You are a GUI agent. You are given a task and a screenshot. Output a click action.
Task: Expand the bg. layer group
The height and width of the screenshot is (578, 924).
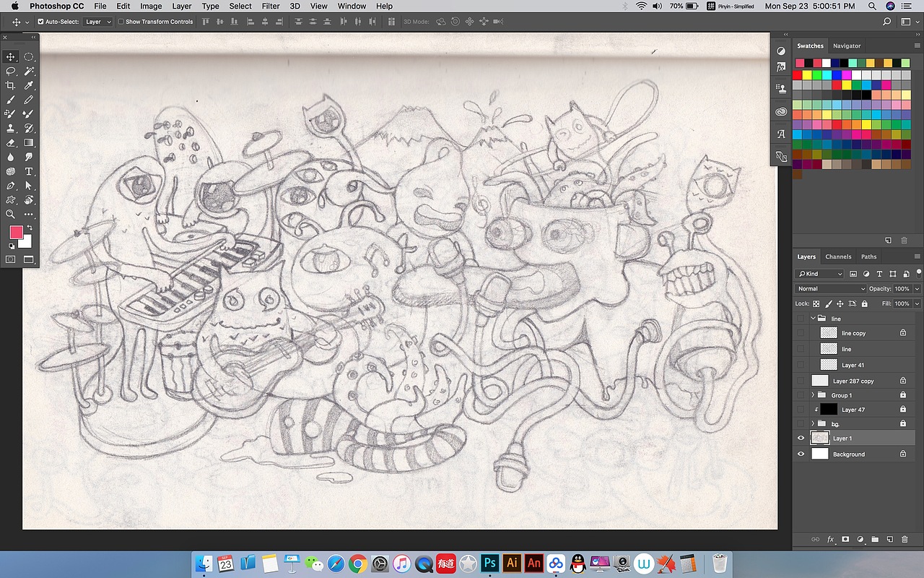pos(814,423)
